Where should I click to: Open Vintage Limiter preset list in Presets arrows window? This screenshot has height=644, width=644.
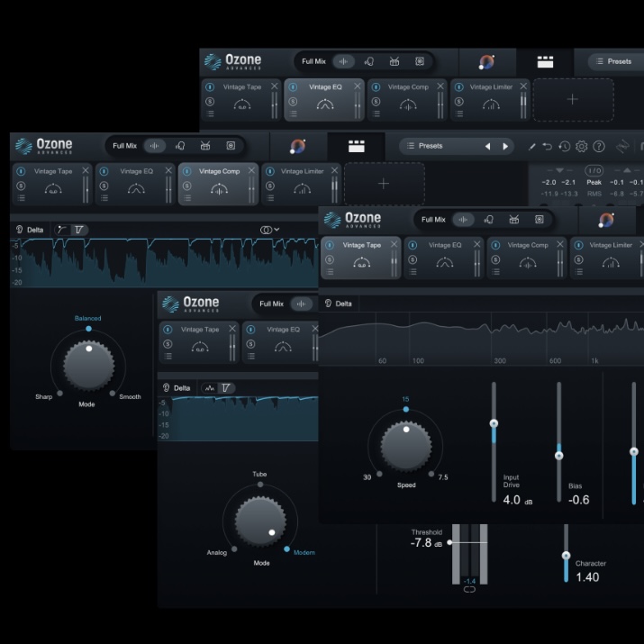coord(270,198)
